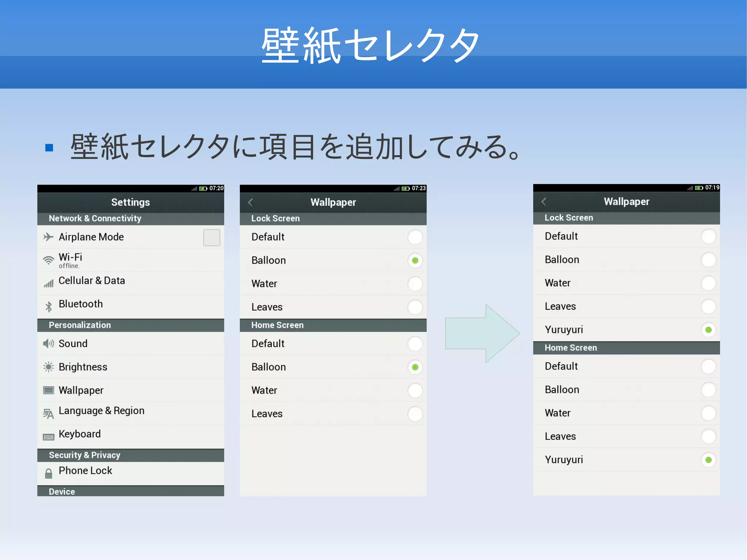Click the 'Personalization' section header
This screenshot has height=560, width=747.
[131, 325]
